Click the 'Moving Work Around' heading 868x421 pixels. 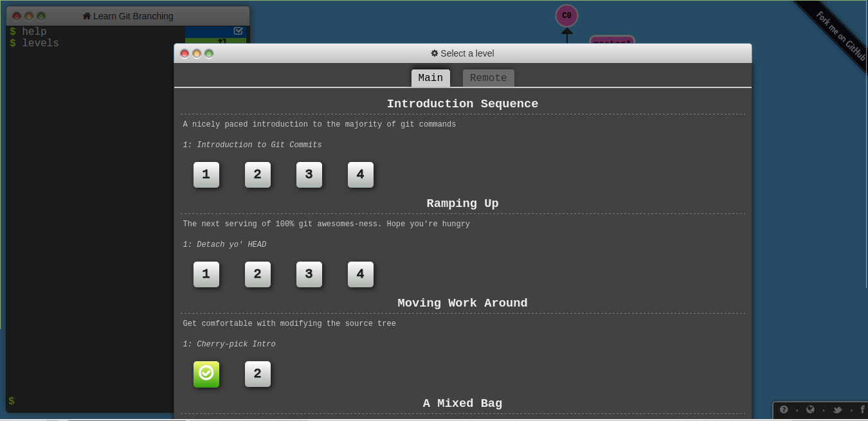tap(462, 303)
